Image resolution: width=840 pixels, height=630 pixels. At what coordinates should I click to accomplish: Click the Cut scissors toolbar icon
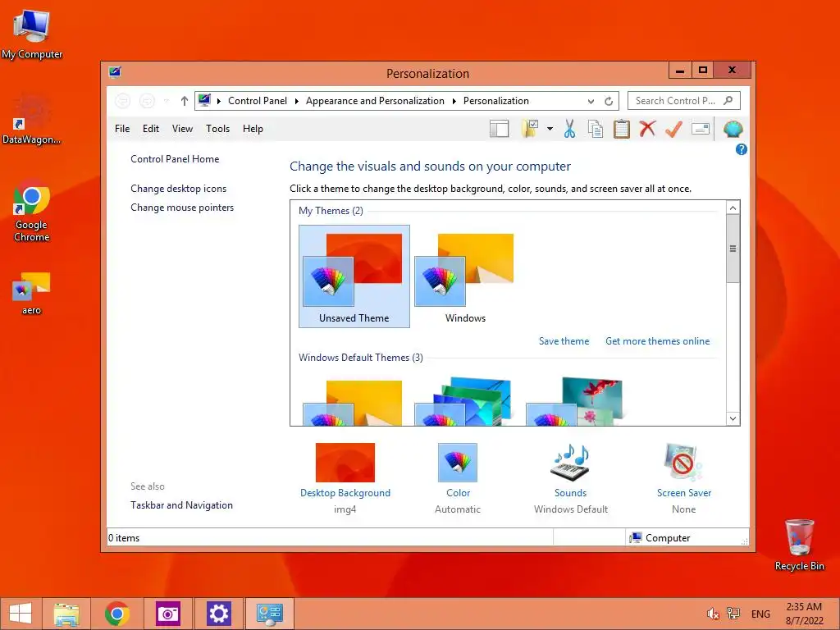(x=569, y=129)
